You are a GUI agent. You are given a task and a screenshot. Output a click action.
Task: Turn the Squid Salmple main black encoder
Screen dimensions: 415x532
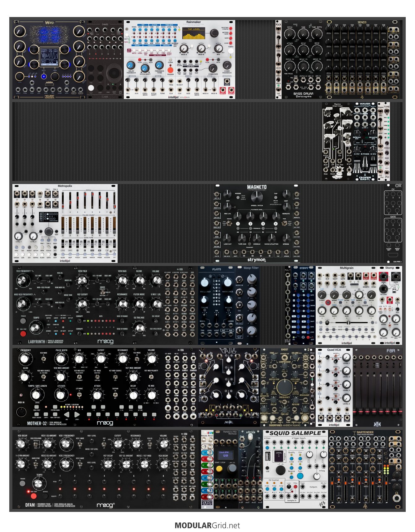tap(280, 470)
